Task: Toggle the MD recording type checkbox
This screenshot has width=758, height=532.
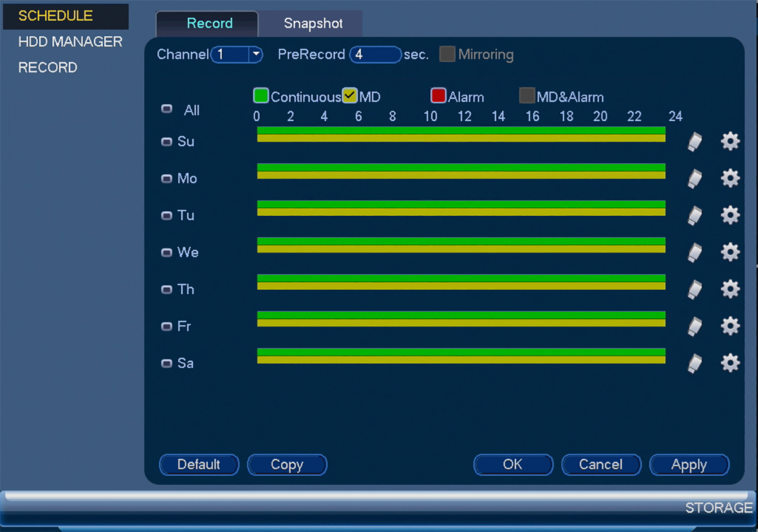Action: (x=350, y=96)
